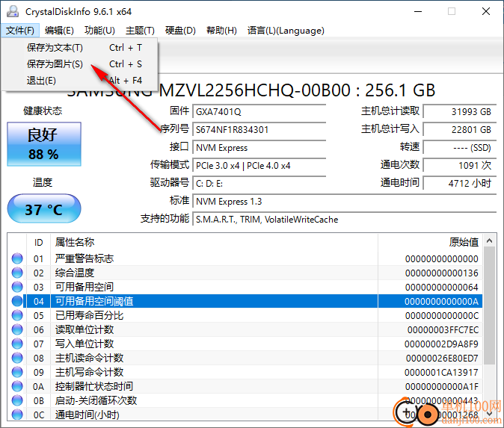Select the 严重警告标志 row

click(x=246, y=258)
